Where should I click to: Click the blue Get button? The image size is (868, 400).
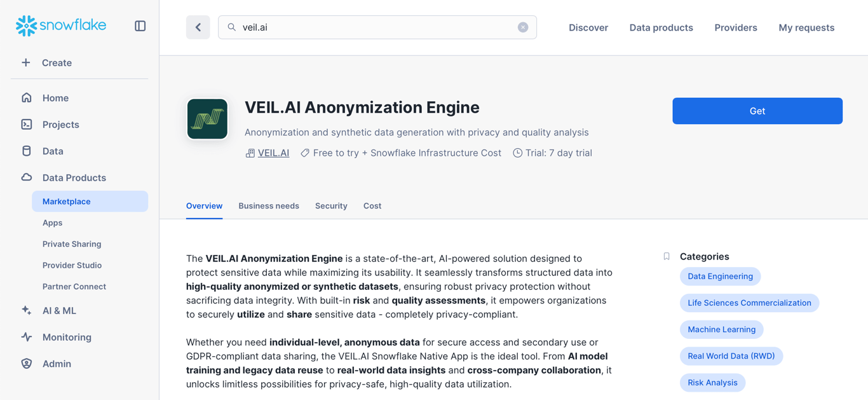pos(757,111)
